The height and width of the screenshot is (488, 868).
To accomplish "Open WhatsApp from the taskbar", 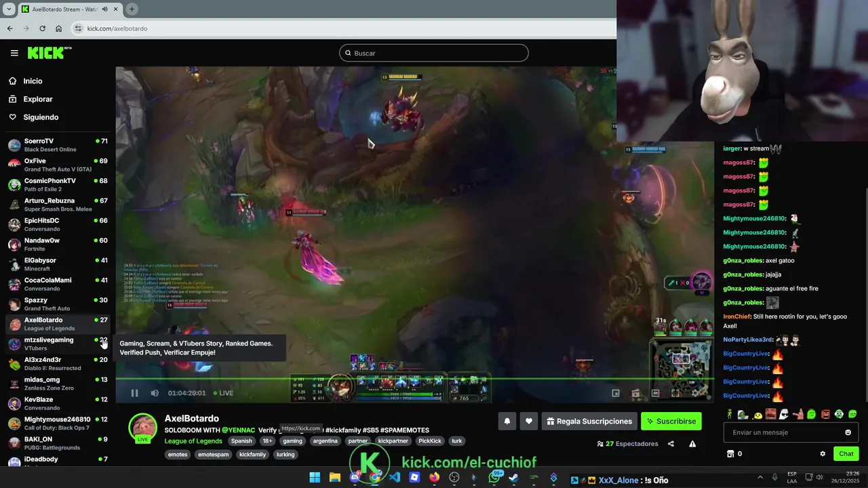I will pos(494,478).
